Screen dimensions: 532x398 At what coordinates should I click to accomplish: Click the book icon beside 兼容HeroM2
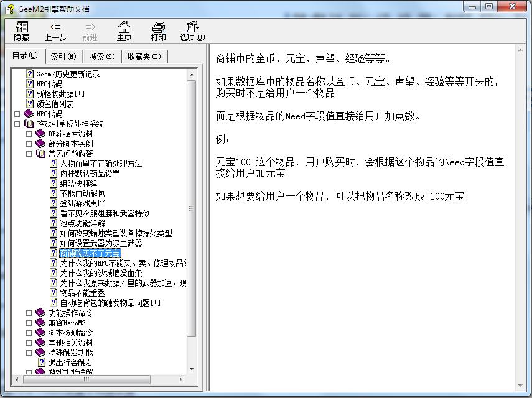coord(40,323)
